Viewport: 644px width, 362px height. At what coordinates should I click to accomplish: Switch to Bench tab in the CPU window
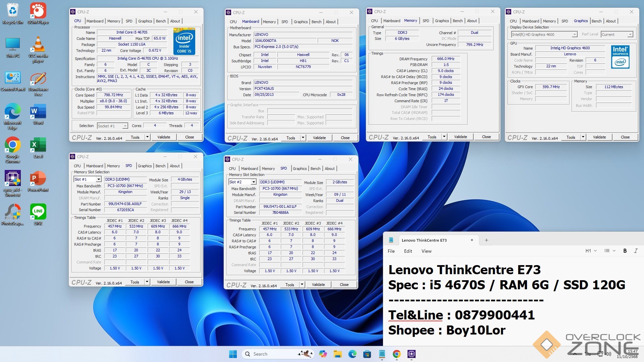tap(161, 21)
